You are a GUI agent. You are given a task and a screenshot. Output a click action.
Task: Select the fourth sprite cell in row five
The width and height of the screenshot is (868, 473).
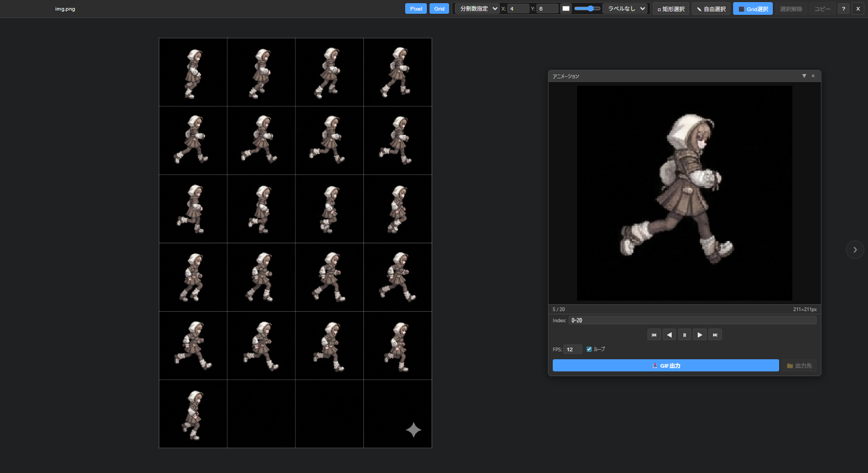click(x=398, y=345)
